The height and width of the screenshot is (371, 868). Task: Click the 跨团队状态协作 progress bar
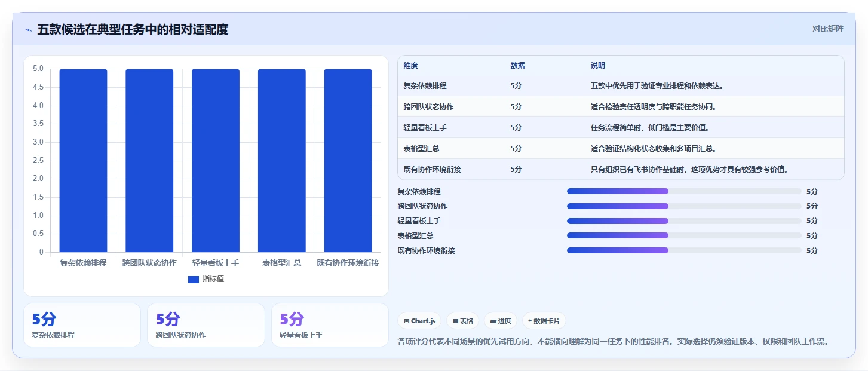point(684,206)
